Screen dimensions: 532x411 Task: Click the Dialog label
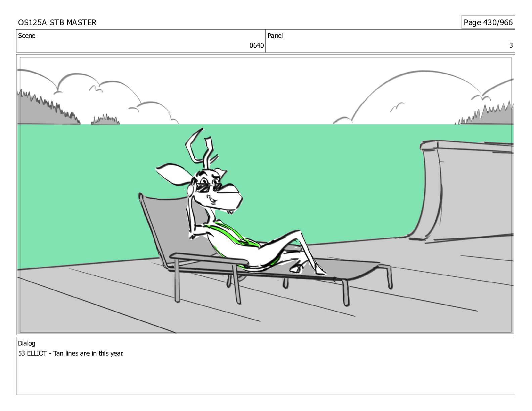27,343
